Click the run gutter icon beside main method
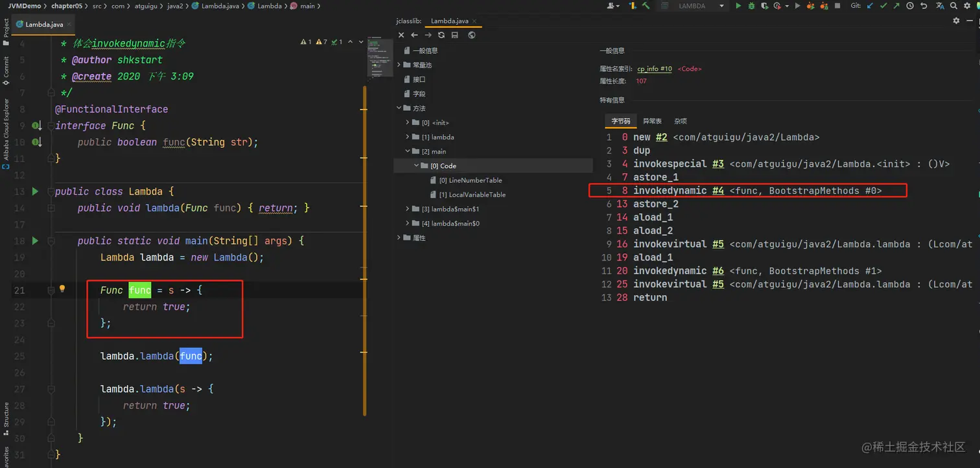 (36, 240)
